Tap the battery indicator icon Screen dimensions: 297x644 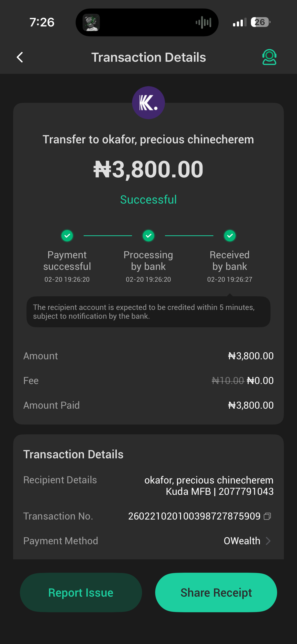click(x=260, y=22)
